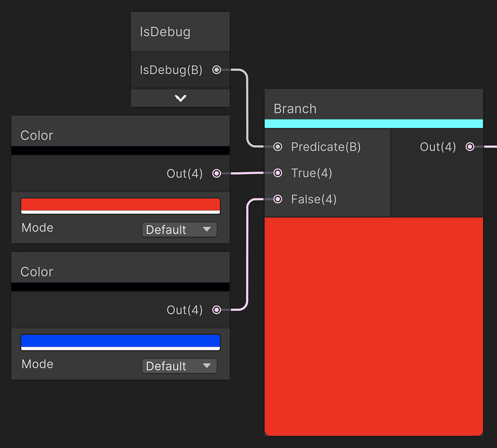Open the blue color swatch picker
The height and width of the screenshot is (448, 497).
120,341
